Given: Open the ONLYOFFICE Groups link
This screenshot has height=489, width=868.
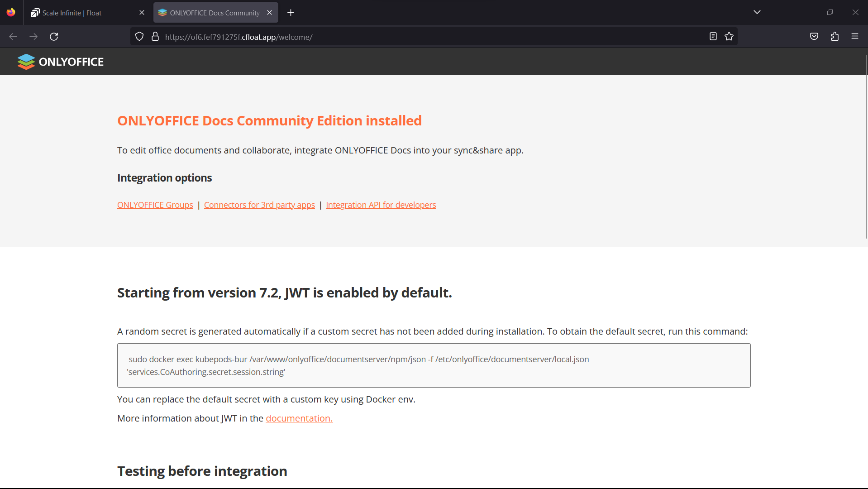Looking at the screenshot, I should [155, 205].
